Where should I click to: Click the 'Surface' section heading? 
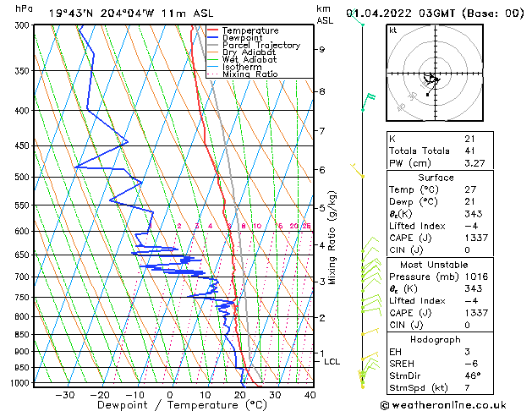[436, 178]
